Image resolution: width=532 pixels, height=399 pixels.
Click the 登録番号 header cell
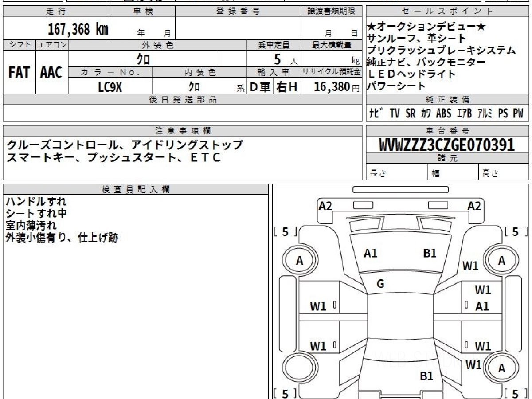238,12
